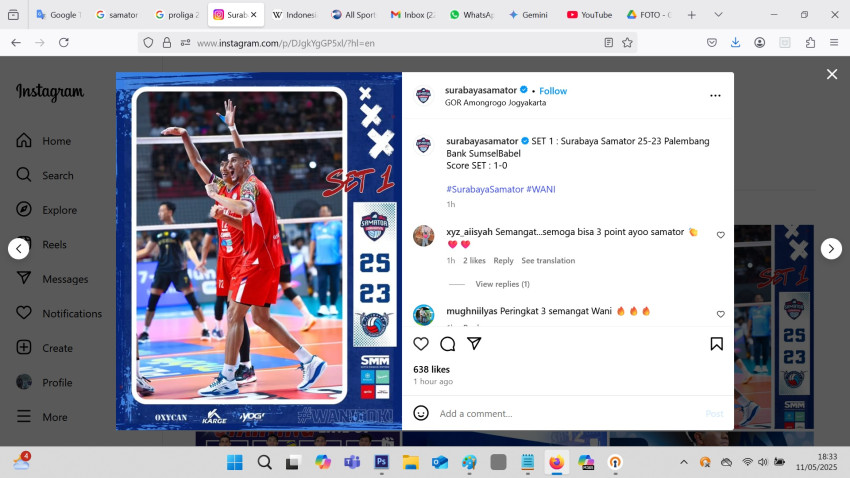List all tabs dropdown
The height and width of the screenshot is (478, 850).
[718, 15]
